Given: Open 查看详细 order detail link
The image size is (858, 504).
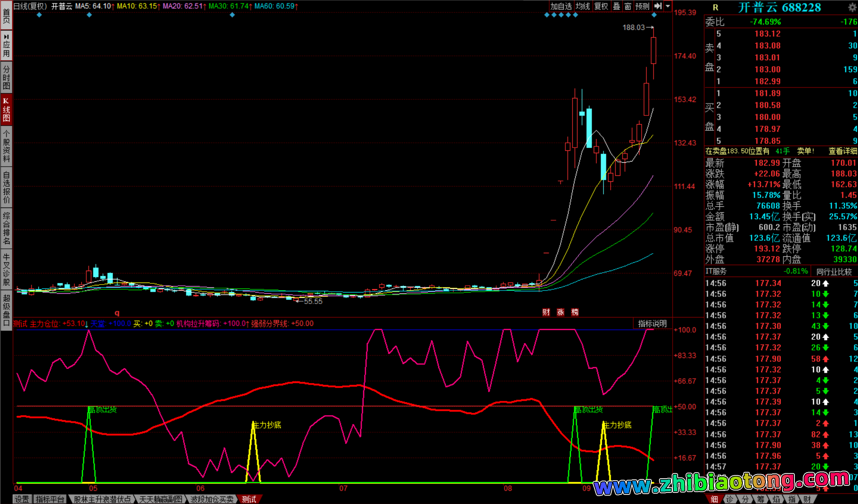Looking at the screenshot, I should point(843,151).
